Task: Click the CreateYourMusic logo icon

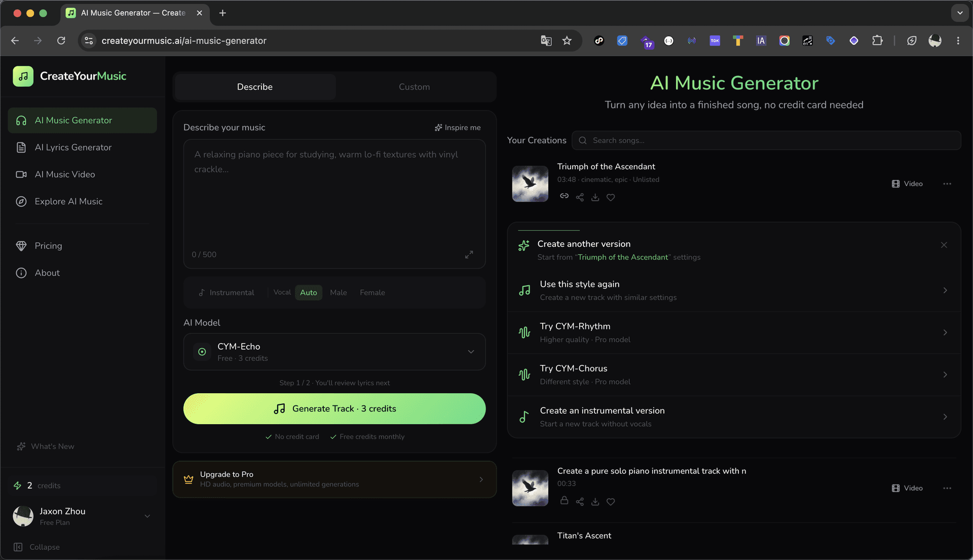Action: 23,76
